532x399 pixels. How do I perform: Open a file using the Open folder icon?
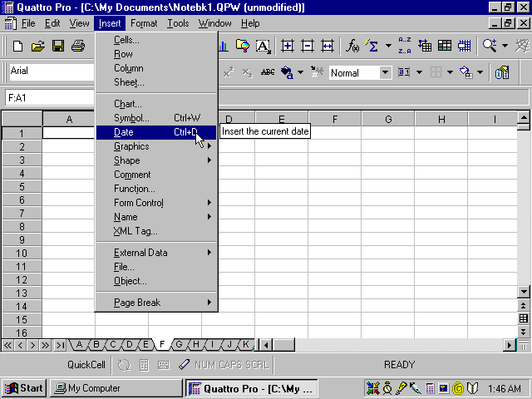pyautogui.click(x=38, y=46)
